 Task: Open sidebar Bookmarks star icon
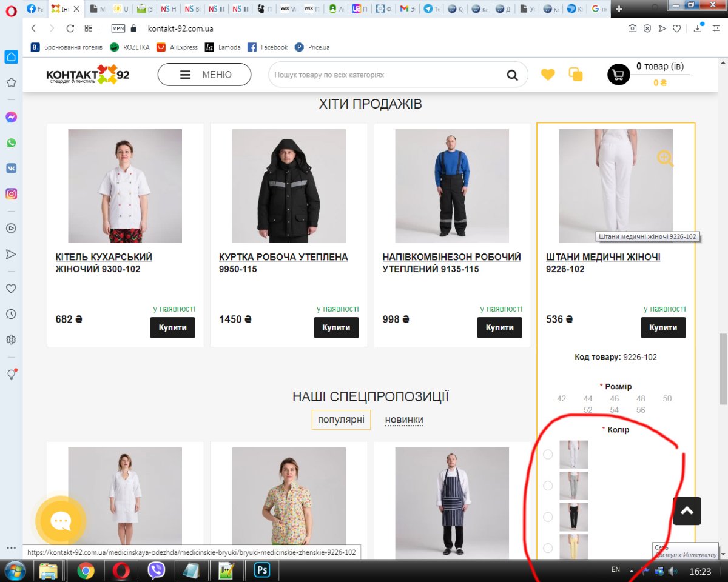point(11,82)
